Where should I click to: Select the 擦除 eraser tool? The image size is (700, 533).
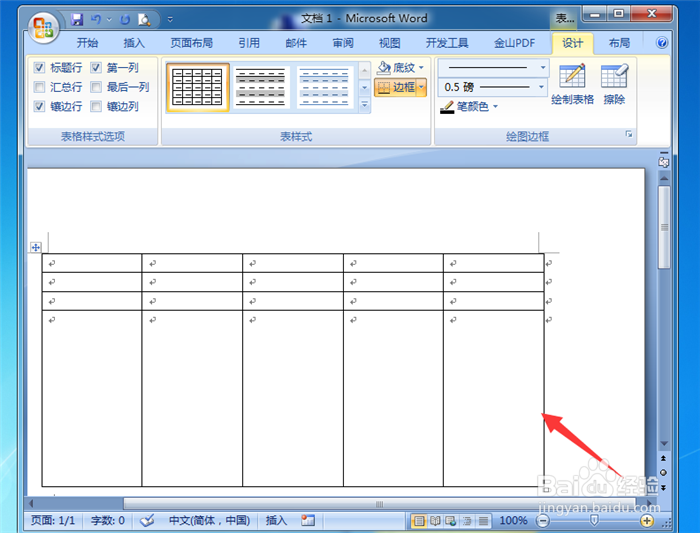tap(614, 84)
